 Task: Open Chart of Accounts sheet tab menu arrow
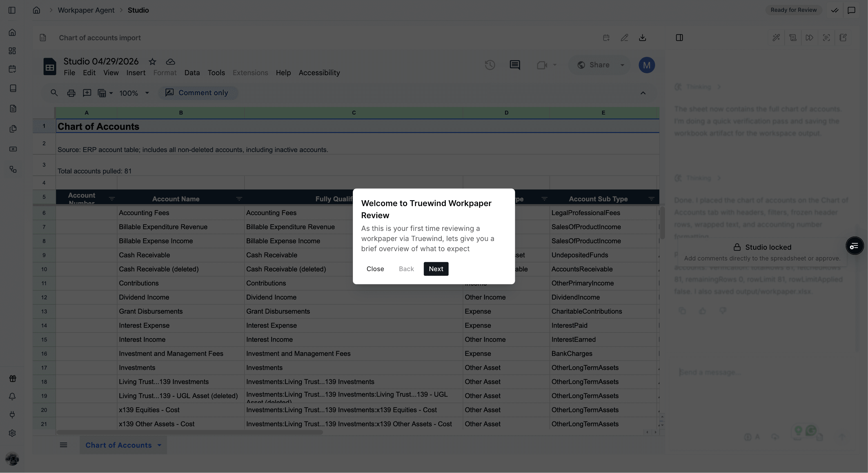click(x=159, y=445)
